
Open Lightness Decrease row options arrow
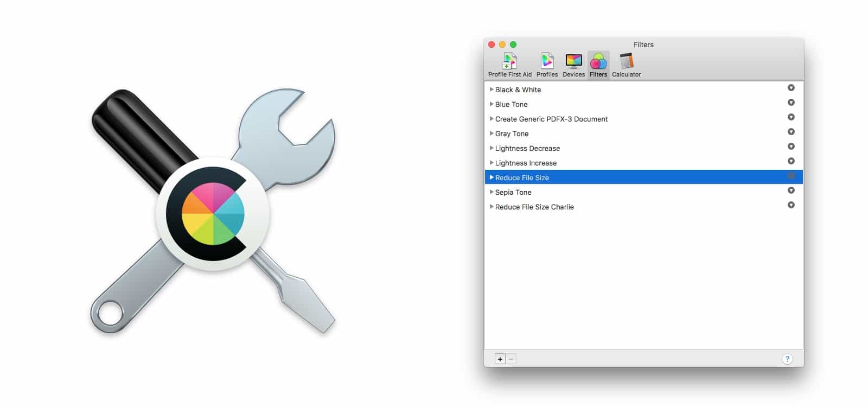pos(791,147)
